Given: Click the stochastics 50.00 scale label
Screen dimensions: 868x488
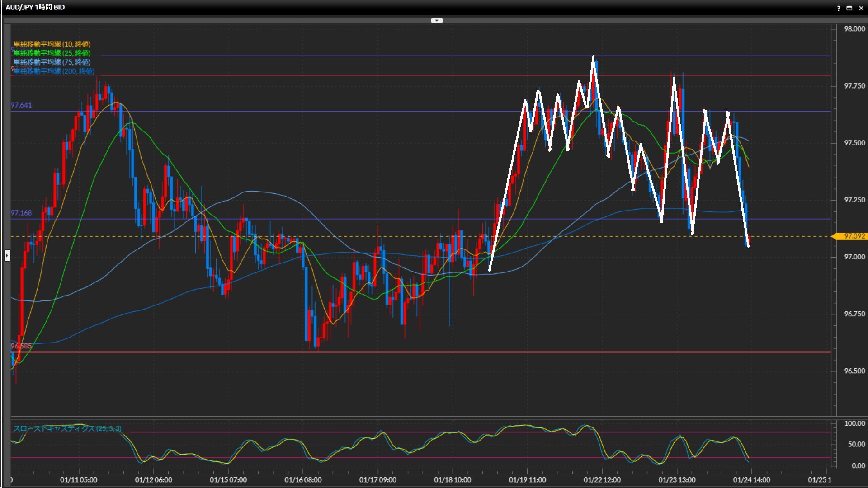Looking at the screenshot, I should point(856,444).
